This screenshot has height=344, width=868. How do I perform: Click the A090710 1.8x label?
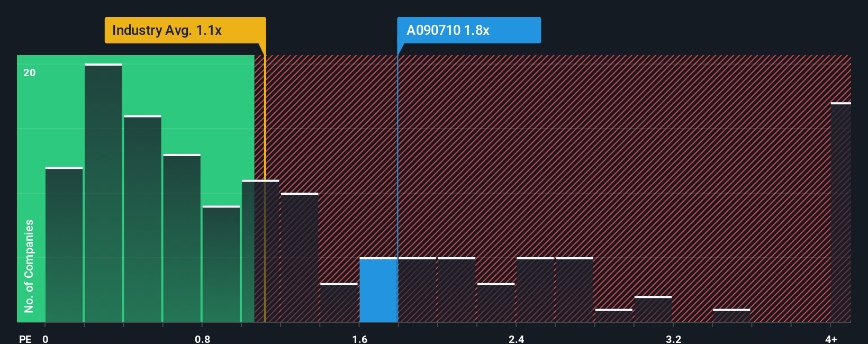pos(469,30)
